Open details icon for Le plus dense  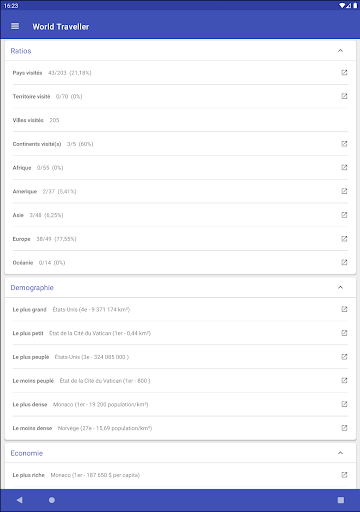(344, 404)
